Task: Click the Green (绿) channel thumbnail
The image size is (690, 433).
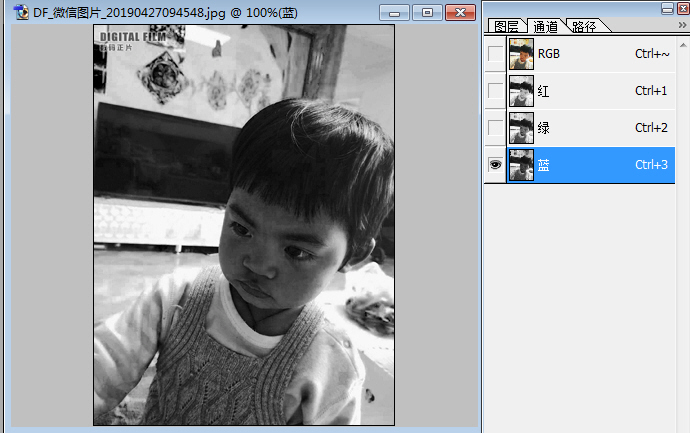Action: click(520, 128)
